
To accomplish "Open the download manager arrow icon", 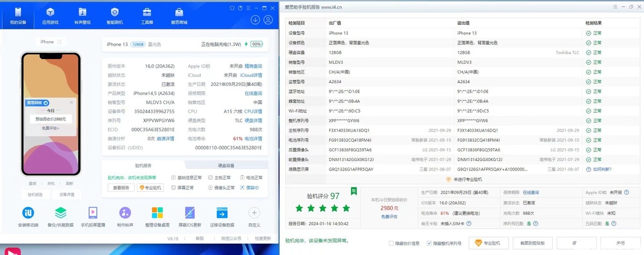I will click(x=255, y=20).
